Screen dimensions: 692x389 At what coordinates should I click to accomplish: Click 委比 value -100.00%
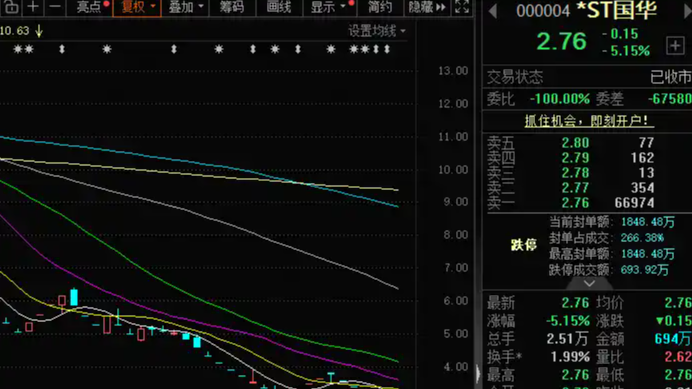pos(560,98)
